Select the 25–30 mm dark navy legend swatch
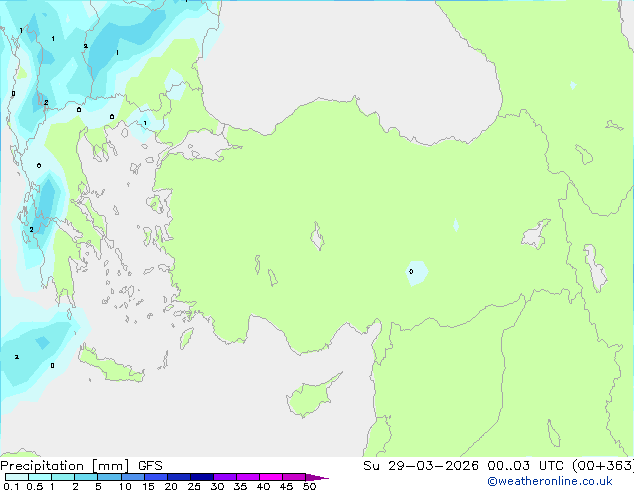 click(202, 477)
